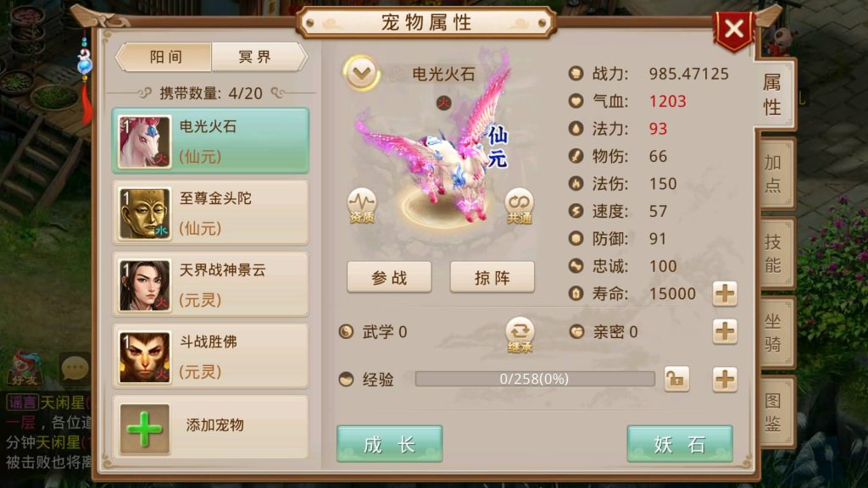The width and height of the screenshot is (868, 488).
Task: Expand the pet name dropdown arrow
Action: 361,73
